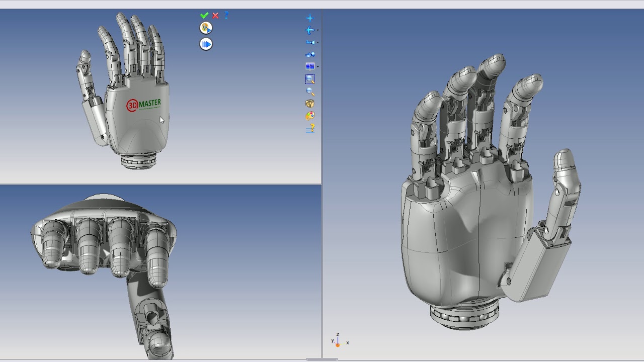Expand the camera view dropdown arrow
Image resolution: width=644 pixels, height=362 pixels.
317,42
